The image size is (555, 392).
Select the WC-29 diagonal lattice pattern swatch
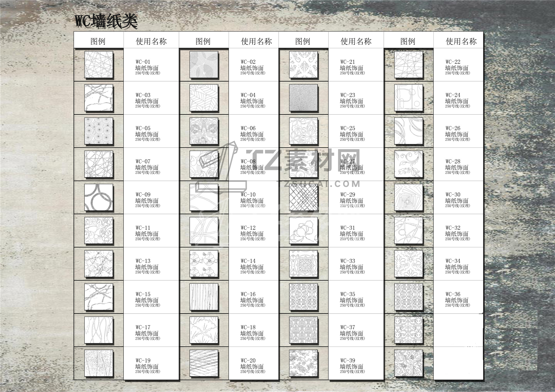point(303,197)
